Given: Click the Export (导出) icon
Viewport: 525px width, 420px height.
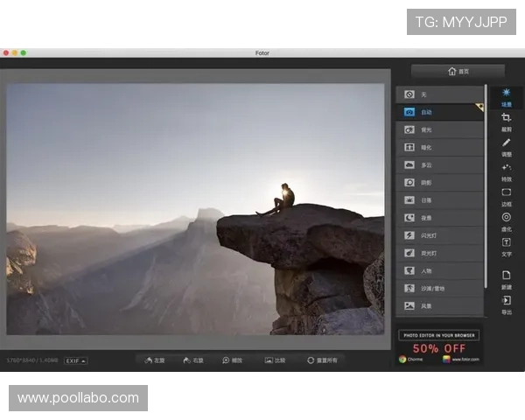Looking at the screenshot, I should (506, 304).
